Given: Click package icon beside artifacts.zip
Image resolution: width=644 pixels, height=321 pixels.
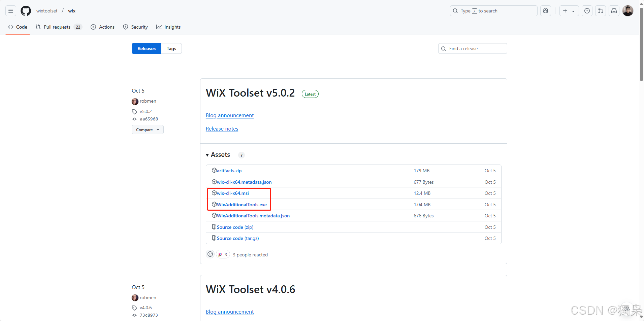Looking at the screenshot, I should [214, 170].
